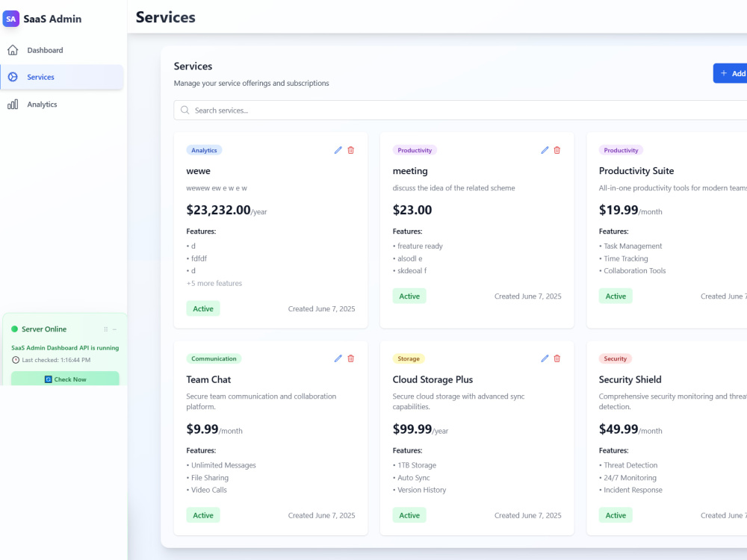Click the Security Shield title

[630, 379]
